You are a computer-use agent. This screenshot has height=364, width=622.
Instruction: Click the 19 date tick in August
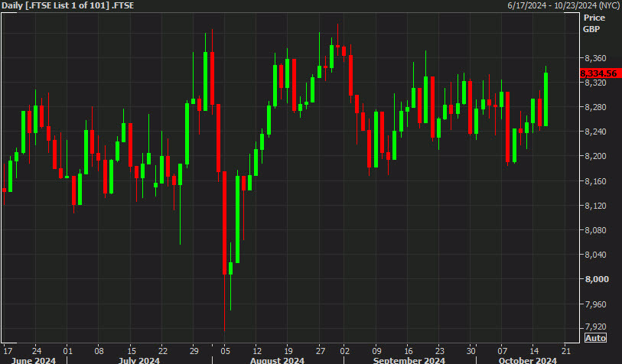(x=288, y=351)
